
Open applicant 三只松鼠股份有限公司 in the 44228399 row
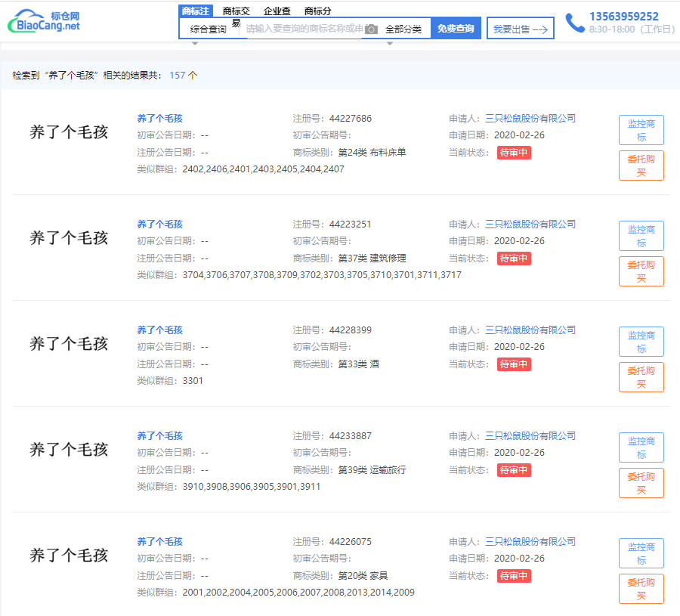[x=530, y=330]
